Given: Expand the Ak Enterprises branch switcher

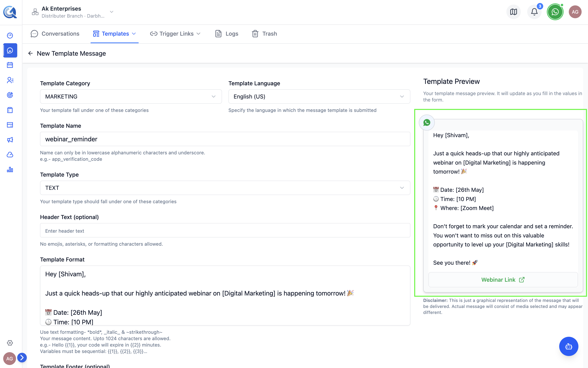Looking at the screenshot, I should (x=112, y=12).
